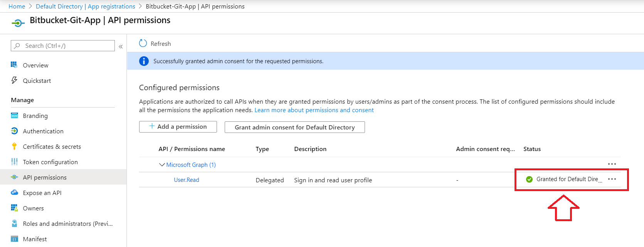Image resolution: width=644 pixels, height=247 pixels.
Task: Click the Status column header
Action: 532,149
